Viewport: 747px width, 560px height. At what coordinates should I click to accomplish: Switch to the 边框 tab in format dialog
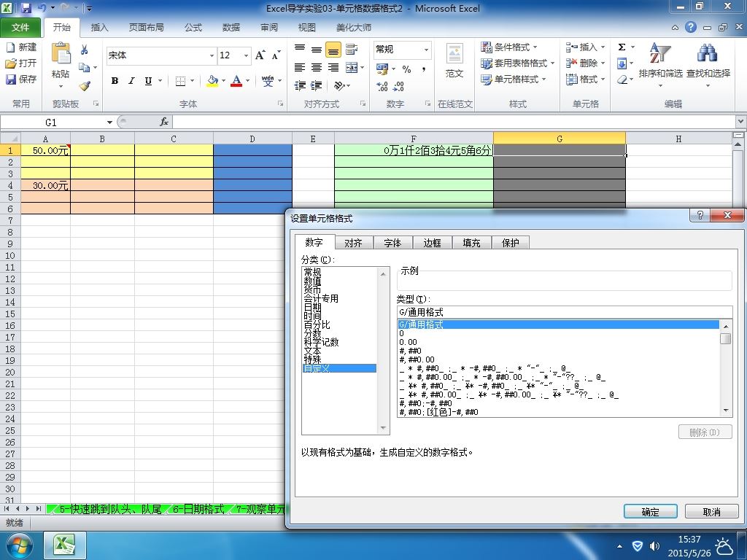click(432, 243)
